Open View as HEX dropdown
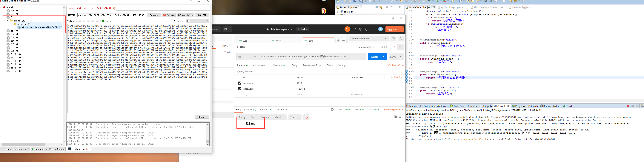Image resolution: width=644 pixels, height=162 pixels. 197,21
